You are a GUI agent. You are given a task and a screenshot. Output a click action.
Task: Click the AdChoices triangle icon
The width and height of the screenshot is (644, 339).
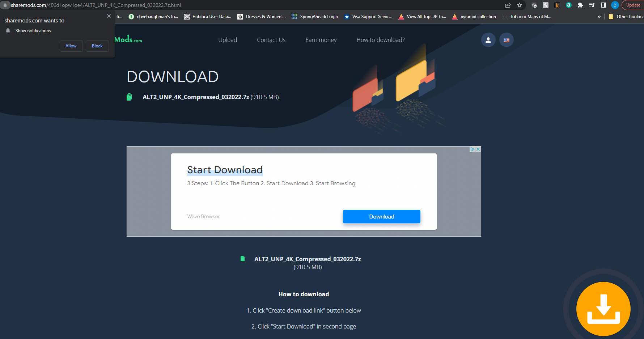click(x=473, y=149)
